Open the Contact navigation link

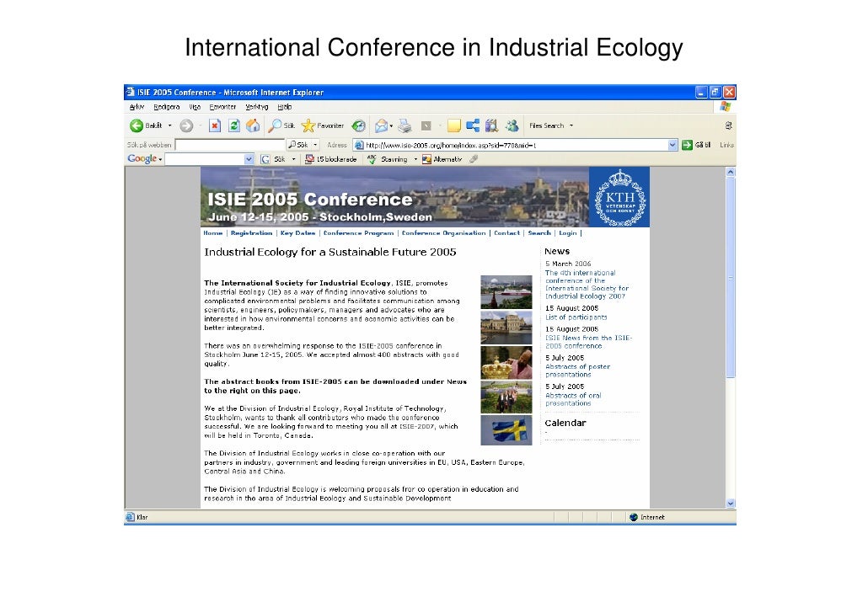506,233
